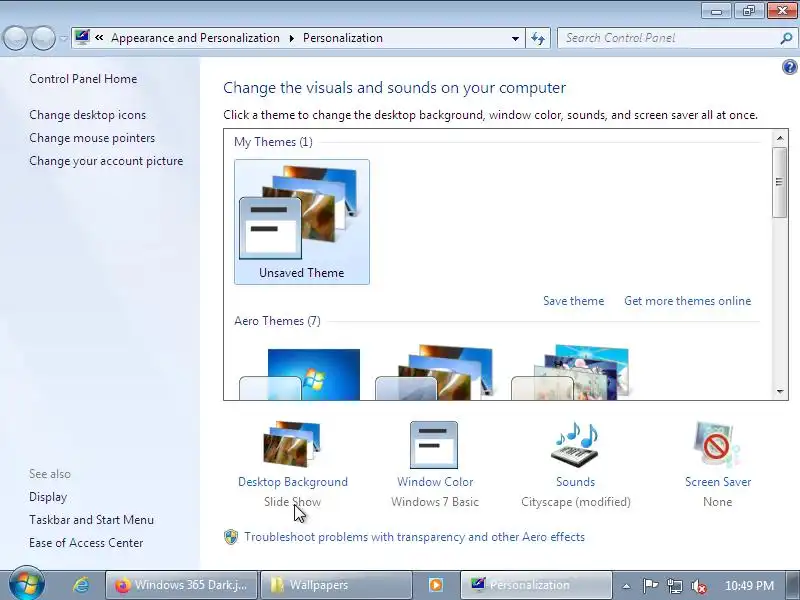Click the refresh button beside address bar

click(x=538, y=38)
